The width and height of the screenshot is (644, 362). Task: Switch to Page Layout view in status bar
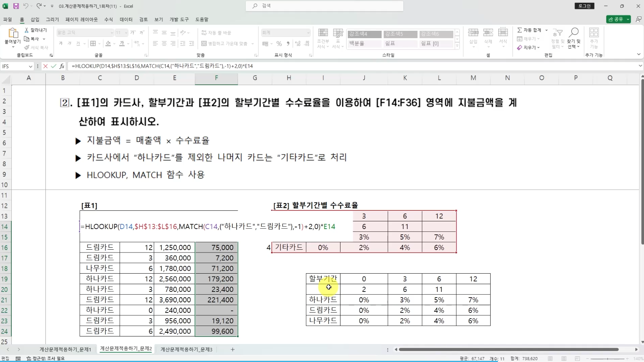(x=564, y=359)
